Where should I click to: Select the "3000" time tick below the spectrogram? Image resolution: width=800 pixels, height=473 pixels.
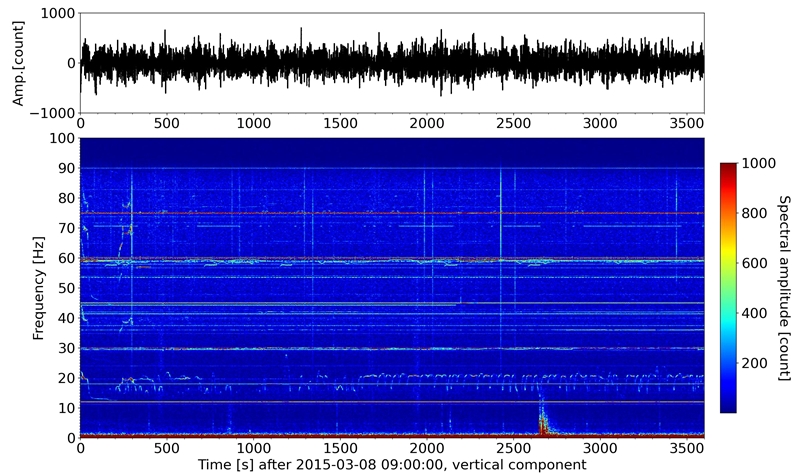pyautogui.click(x=600, y=449)
